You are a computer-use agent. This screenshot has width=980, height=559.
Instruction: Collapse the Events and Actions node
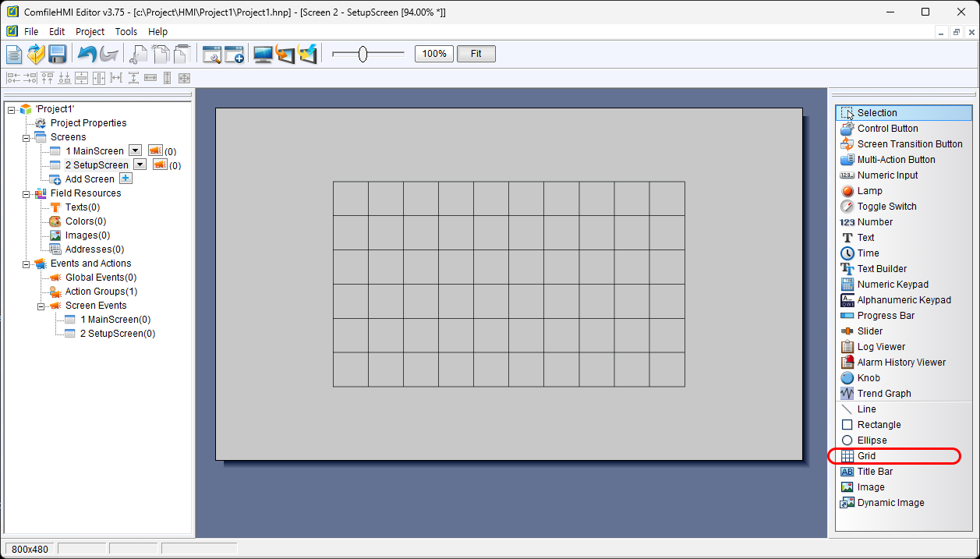26,264
